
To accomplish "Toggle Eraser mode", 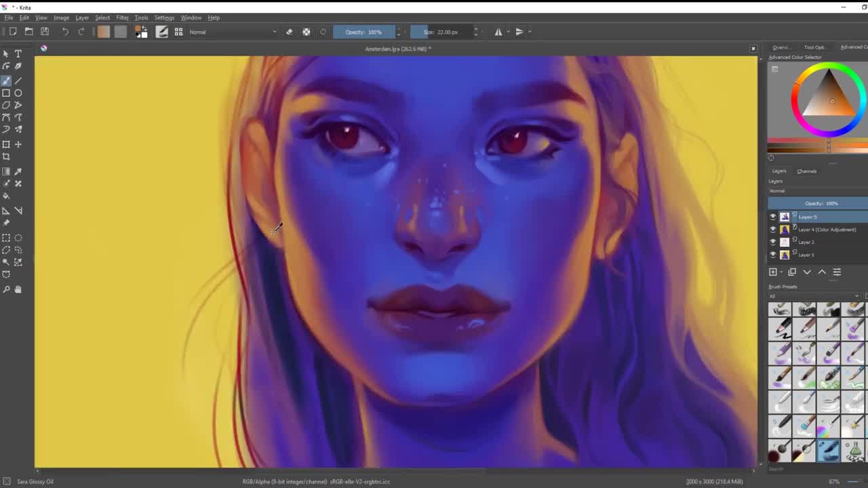I will click(x=290, y=32).
